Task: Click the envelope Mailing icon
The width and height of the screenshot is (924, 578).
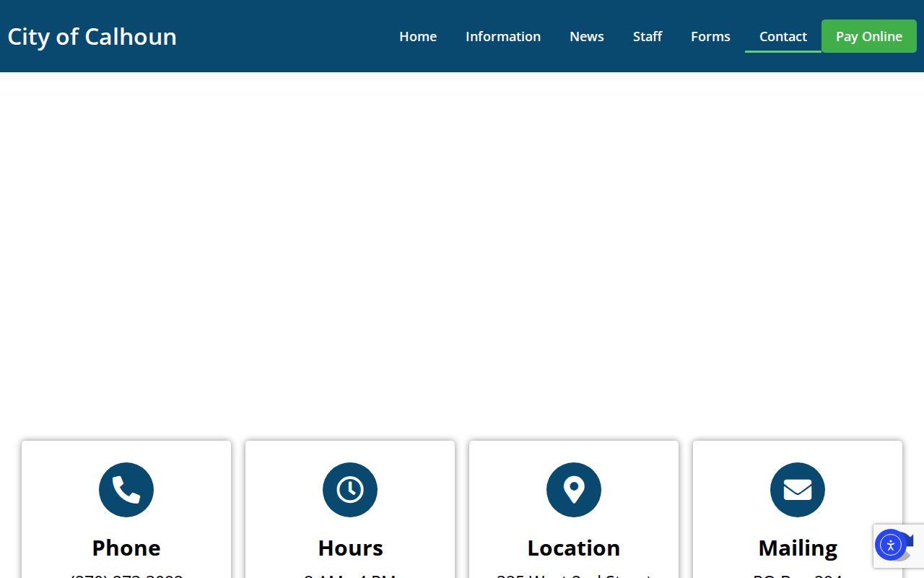Action: (x=798, y=490)
